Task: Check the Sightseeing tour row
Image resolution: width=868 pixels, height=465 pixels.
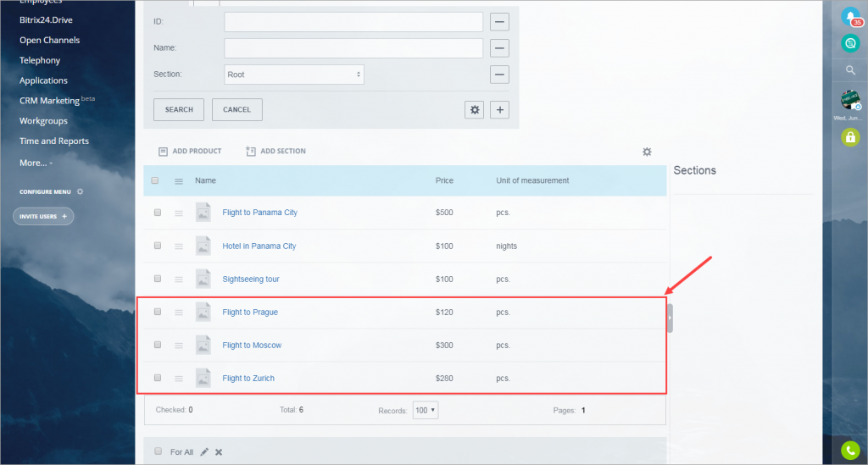Action: pyautogui.click(x=158, y=279)
